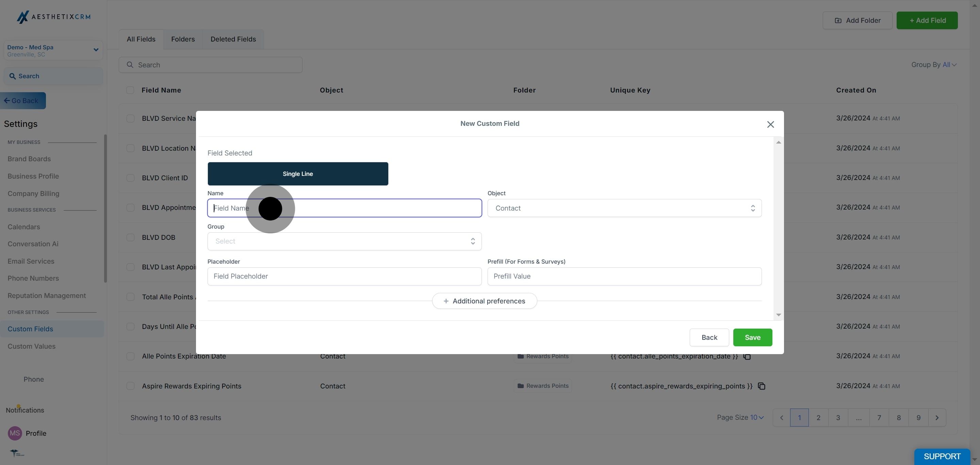Screen dimensions: 980x465
Task: Check the BLVD DOB row checkbox
Action: (130, 237)
